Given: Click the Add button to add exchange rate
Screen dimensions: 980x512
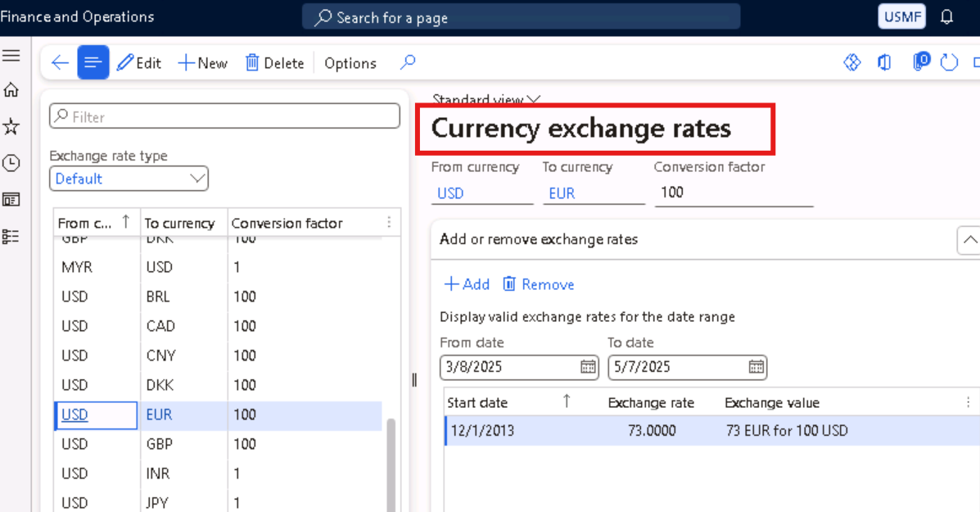Looking at the screenshot, I should point(466,284).
